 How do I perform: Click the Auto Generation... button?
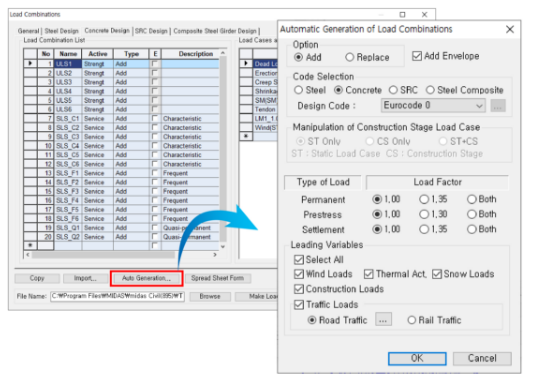146,278
